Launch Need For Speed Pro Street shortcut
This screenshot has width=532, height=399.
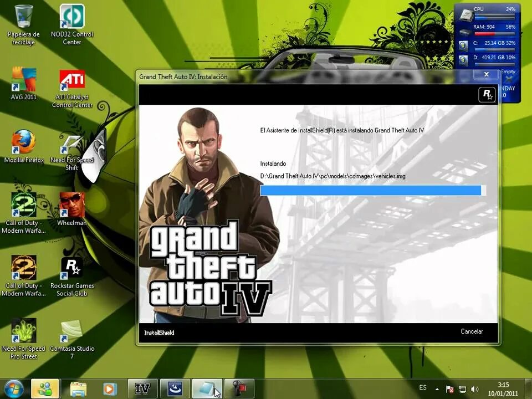click(x=23, y=339)
